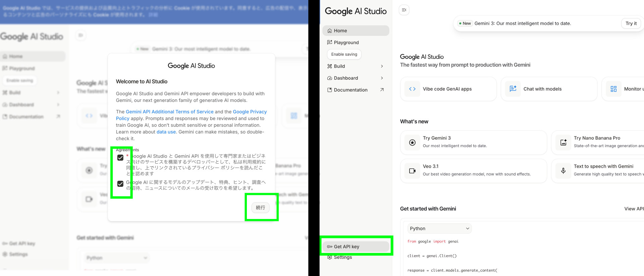Expand the Build submenu chevron

pos(382,66)
